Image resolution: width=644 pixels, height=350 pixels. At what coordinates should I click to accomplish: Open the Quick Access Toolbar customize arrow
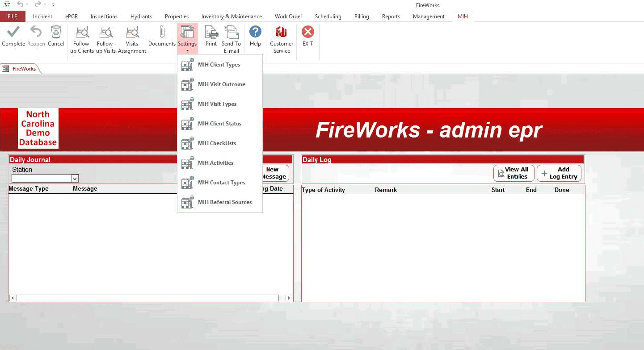[53, 5]
